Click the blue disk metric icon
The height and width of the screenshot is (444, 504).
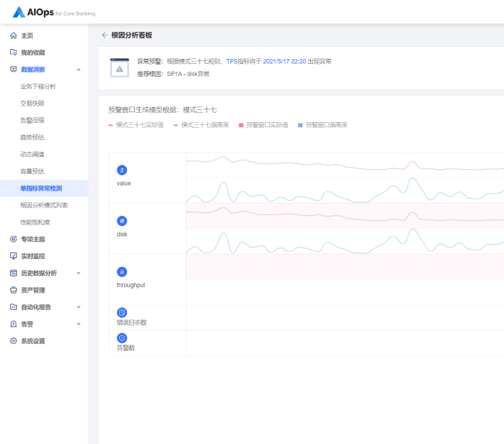tap(122, 221)
